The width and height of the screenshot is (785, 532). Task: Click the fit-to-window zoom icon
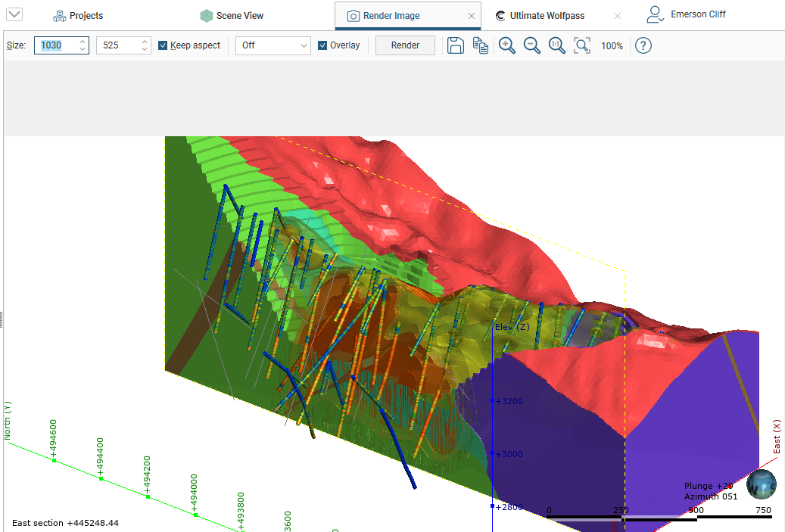click(x=582, y=45)
